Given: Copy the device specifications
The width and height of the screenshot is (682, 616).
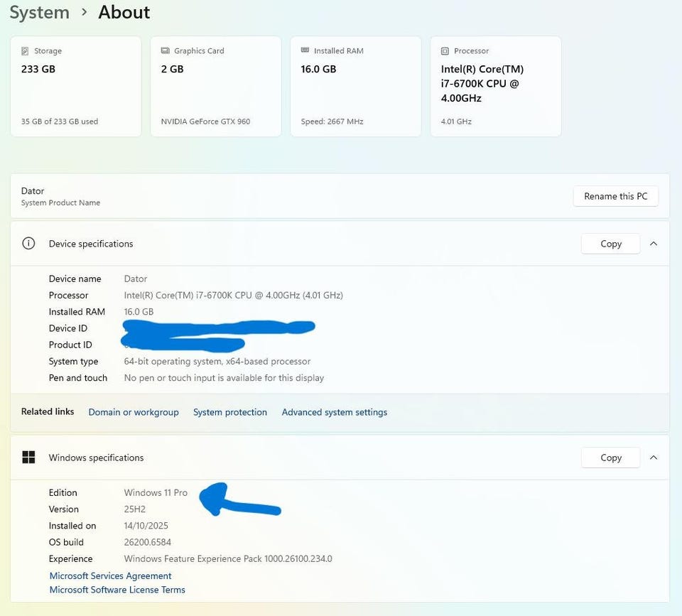Looking at the screenshot, I should [x=610, y=244].
